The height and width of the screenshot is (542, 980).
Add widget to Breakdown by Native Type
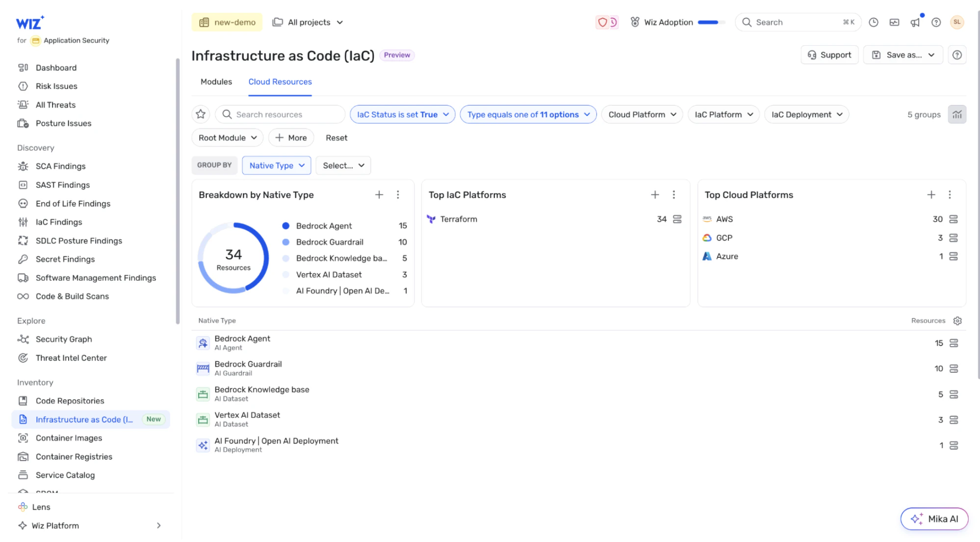379,195
